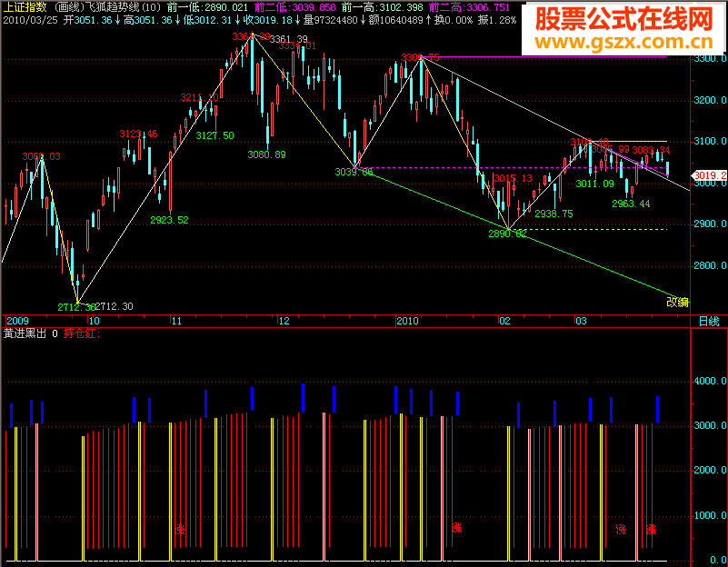728x567 pixels.
Task: Click the trough label 3011.09
Action: 594,184
